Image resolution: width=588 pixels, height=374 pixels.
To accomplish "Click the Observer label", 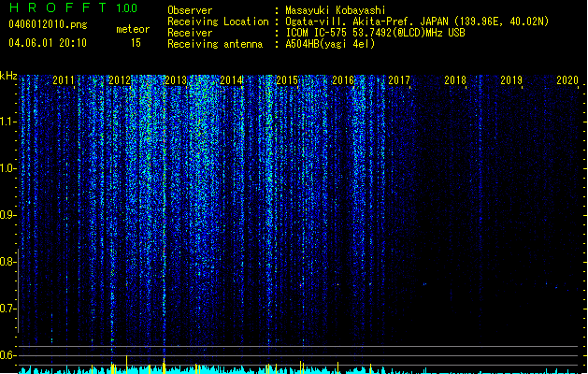I will (190, 10).
